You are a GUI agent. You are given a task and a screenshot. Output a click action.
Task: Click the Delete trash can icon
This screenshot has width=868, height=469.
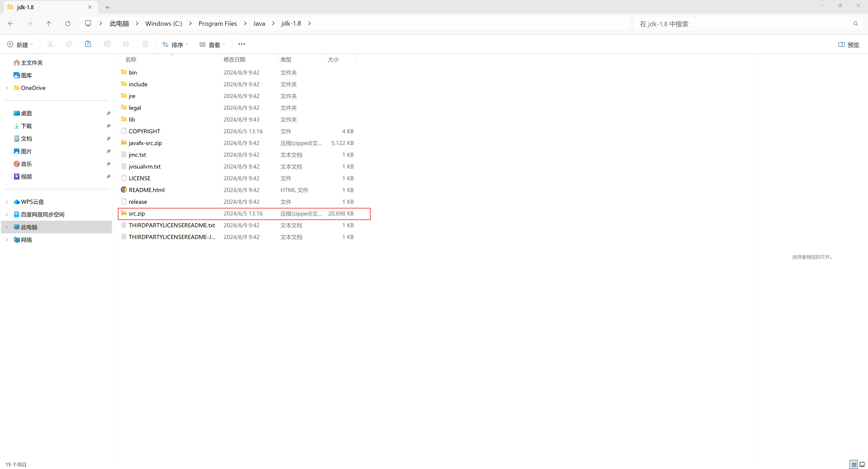coord(145,44)
